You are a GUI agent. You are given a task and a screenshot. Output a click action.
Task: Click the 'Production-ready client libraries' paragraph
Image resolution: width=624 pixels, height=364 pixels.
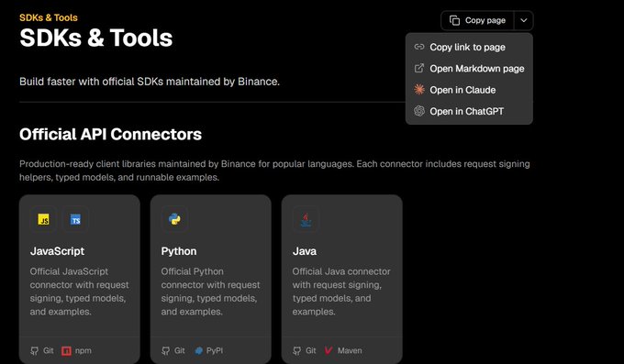274,171
